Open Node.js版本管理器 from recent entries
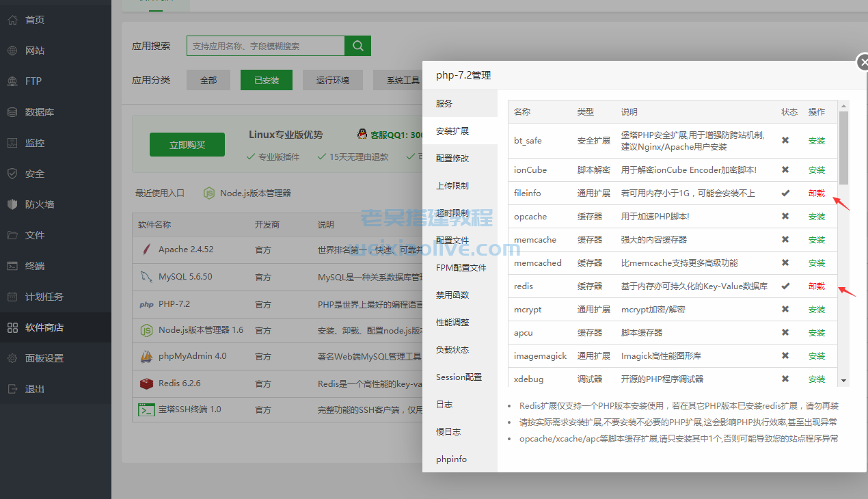The height and width of the screenshot is (499, 868). point(247,193)
